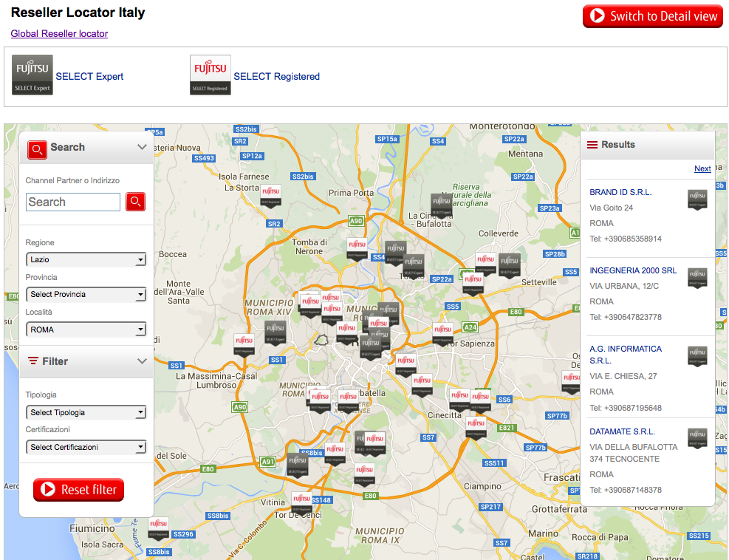Viewport: 729px width, 560px height.
Task: Click the Channel Partner search input field
Action: [x=73, y=202]
